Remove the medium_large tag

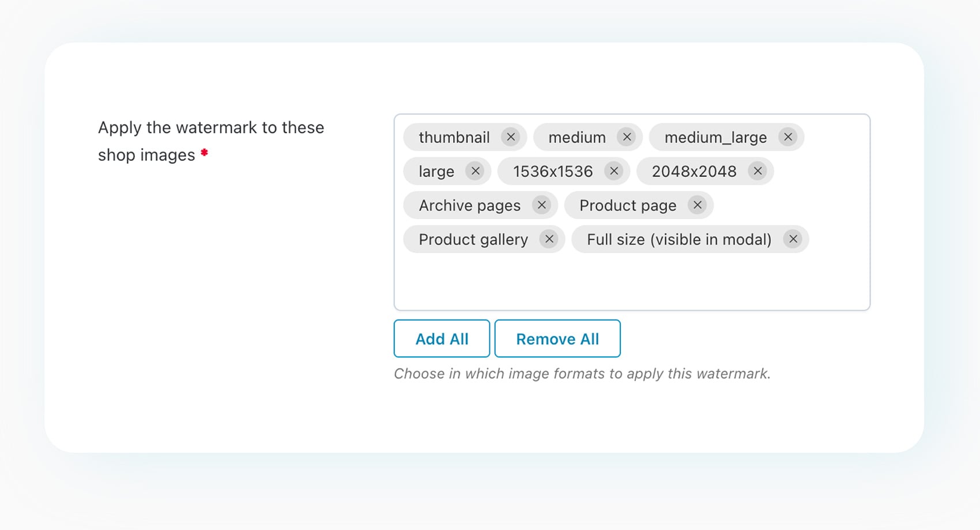pyautogui.click(x=787, y=137)
